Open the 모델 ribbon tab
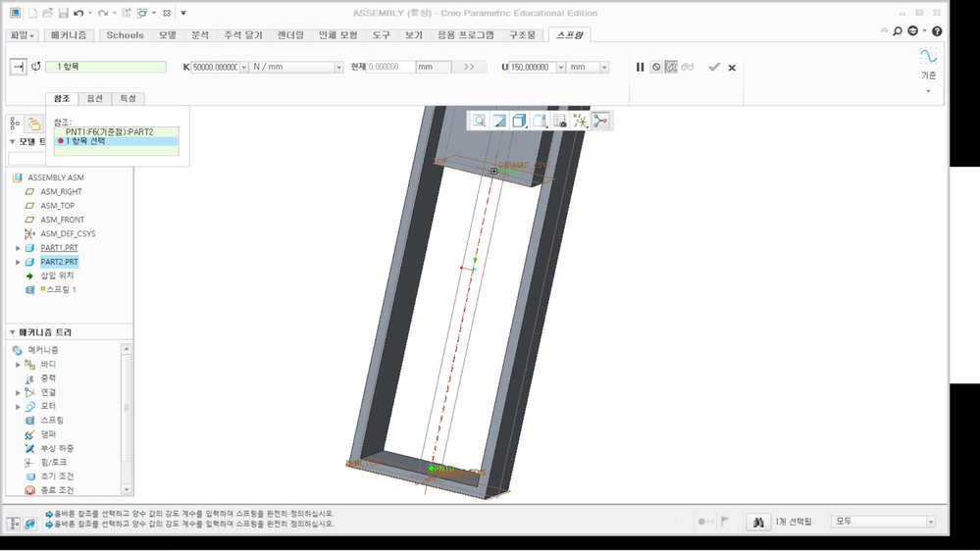This screenshot has height=551, width=980. (x=168, y=35)
